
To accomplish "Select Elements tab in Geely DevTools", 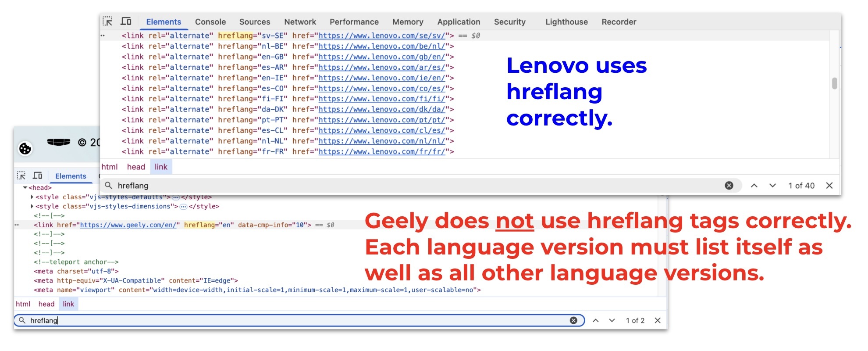I will 71,176.
